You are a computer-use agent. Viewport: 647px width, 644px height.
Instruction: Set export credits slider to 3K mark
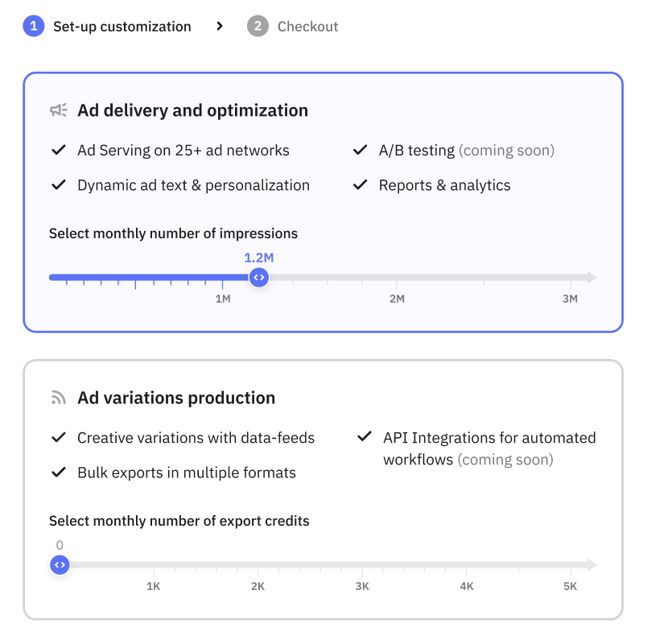tap(362, 565)
